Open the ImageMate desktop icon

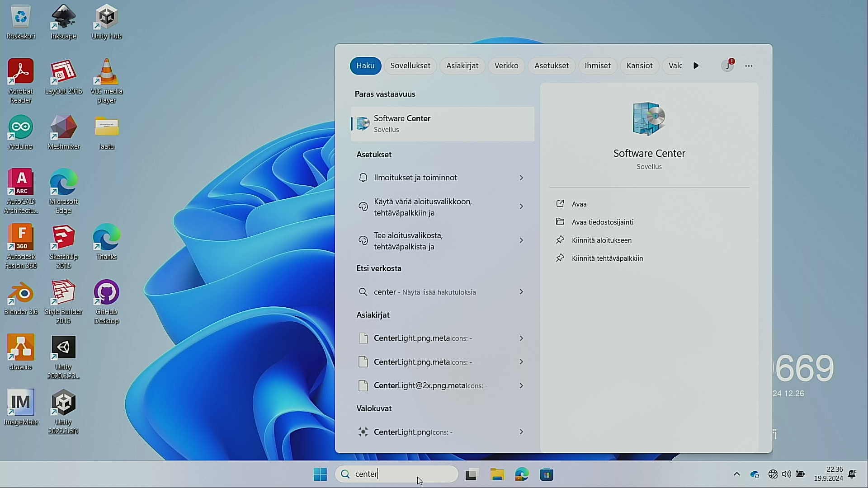tap(21, 408)
